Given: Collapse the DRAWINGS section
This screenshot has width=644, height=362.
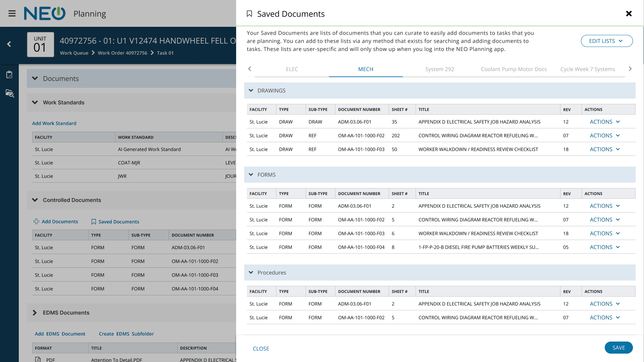Looking at the screenshot, I should click(x=251, y=90).
